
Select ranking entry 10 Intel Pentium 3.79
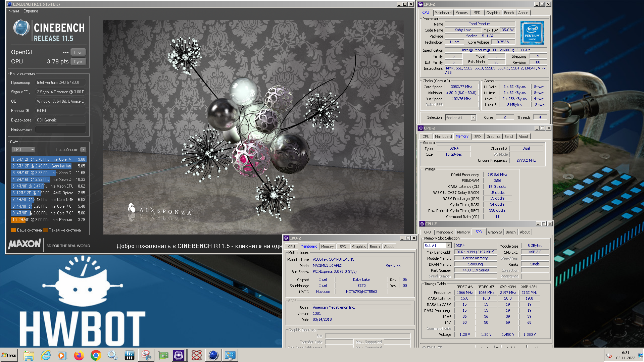(x=49, y=220)
